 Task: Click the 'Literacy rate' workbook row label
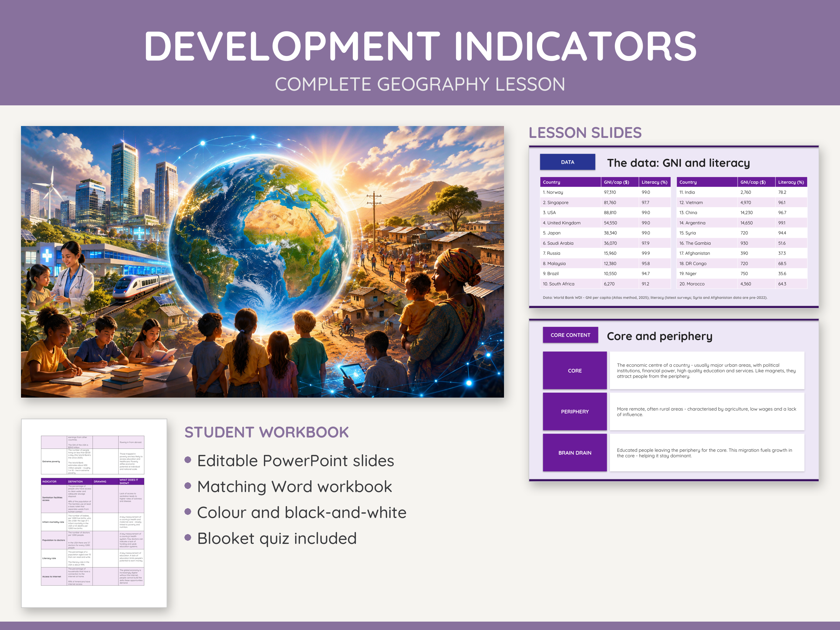[x=49, y=558]
